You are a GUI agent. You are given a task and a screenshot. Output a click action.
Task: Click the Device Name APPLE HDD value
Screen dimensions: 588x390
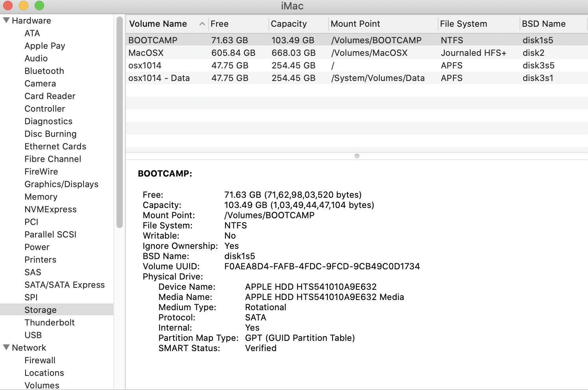(x=311, y=287)
